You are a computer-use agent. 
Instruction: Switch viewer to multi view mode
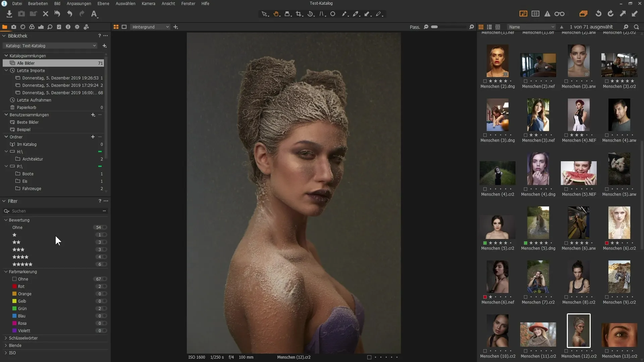coord(116,27)
